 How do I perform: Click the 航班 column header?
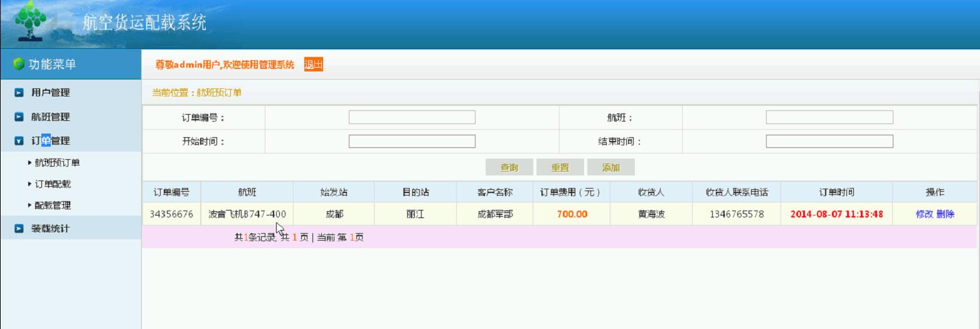[x=247, y=192]
